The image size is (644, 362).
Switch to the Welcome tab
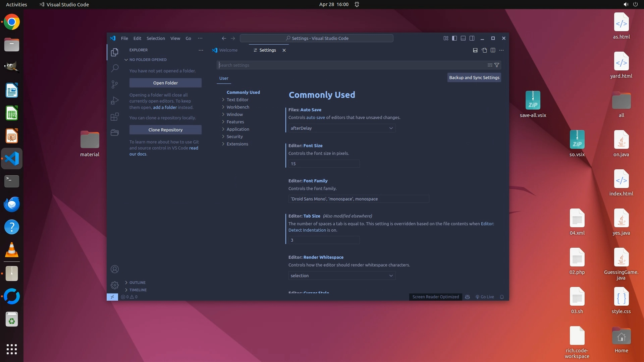228,50
